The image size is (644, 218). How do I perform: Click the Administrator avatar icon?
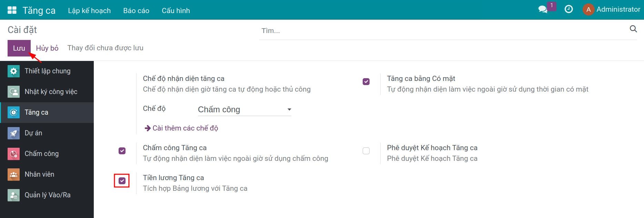pyautogui.click(x=588, y=10)
